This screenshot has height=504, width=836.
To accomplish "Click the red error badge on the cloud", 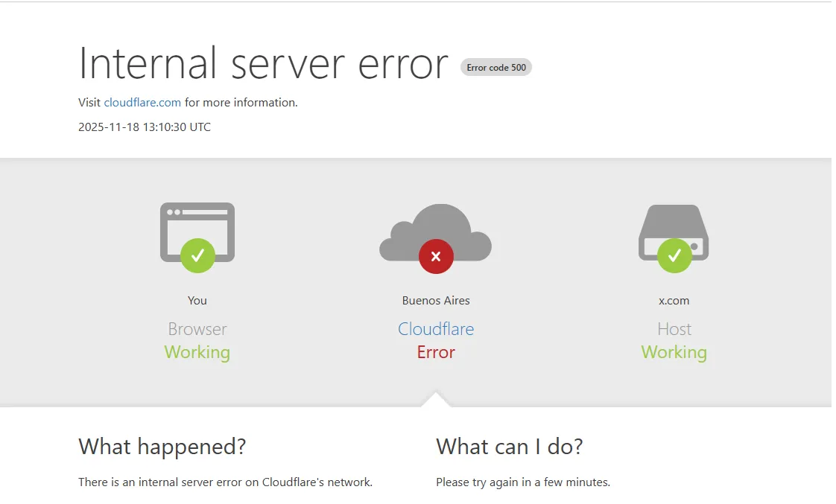I will point(435,255).
